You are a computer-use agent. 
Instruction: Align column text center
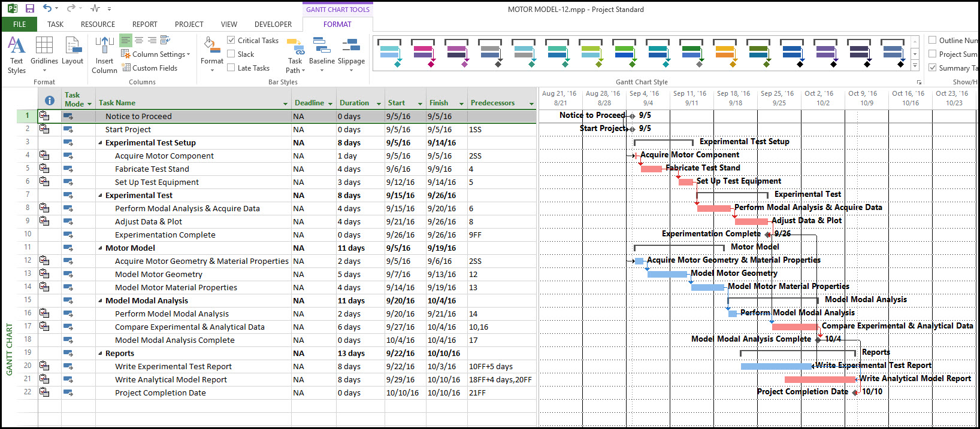[139, 40]
